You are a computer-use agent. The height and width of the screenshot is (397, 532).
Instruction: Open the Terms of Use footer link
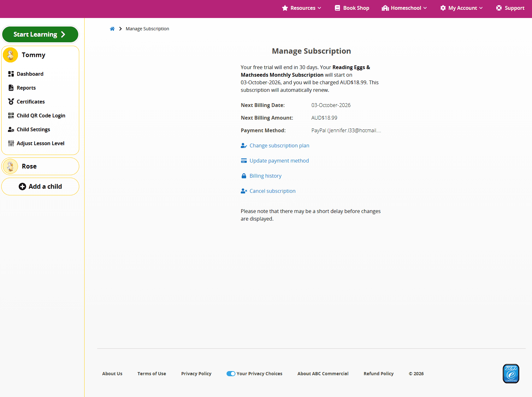click(152, 374)
